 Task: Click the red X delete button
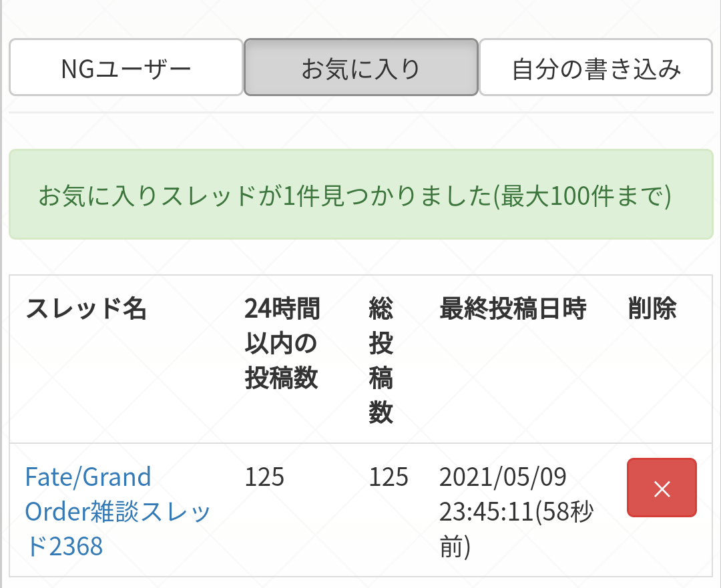662,488
